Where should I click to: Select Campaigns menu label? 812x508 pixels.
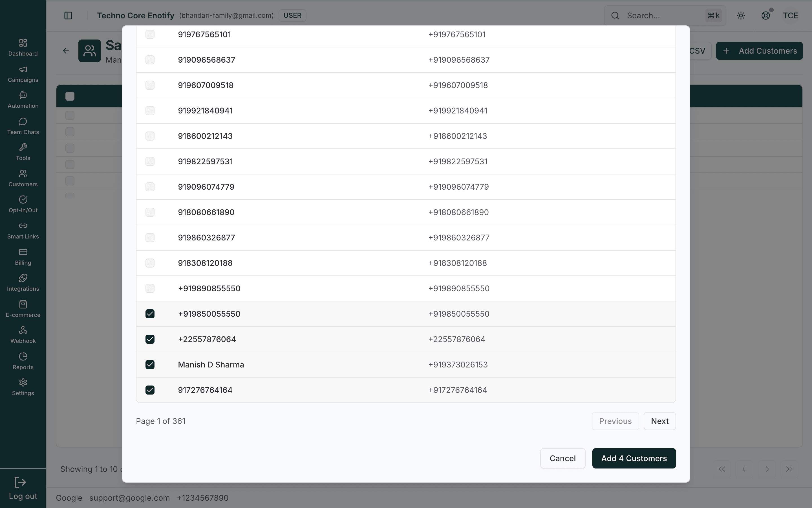(x=23, y=80)
